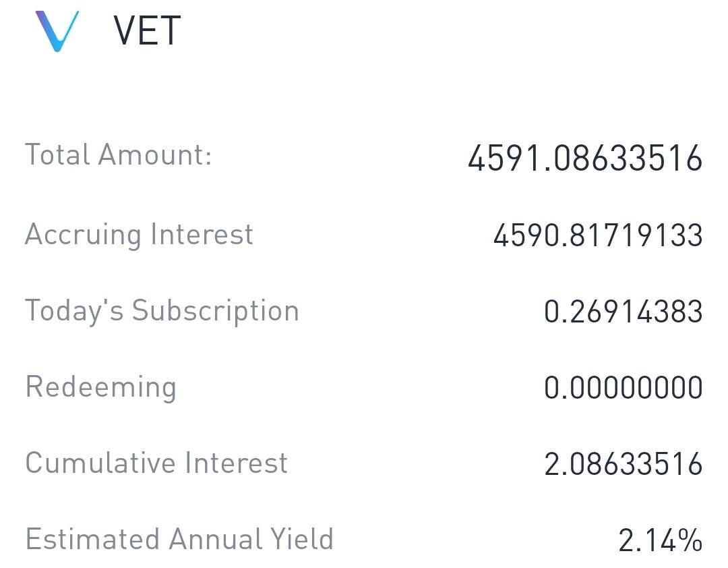Click the Accruing Interest label
The width and height of the screenshot is (728, 568).
pyautogui.click(x=139, y=234)
